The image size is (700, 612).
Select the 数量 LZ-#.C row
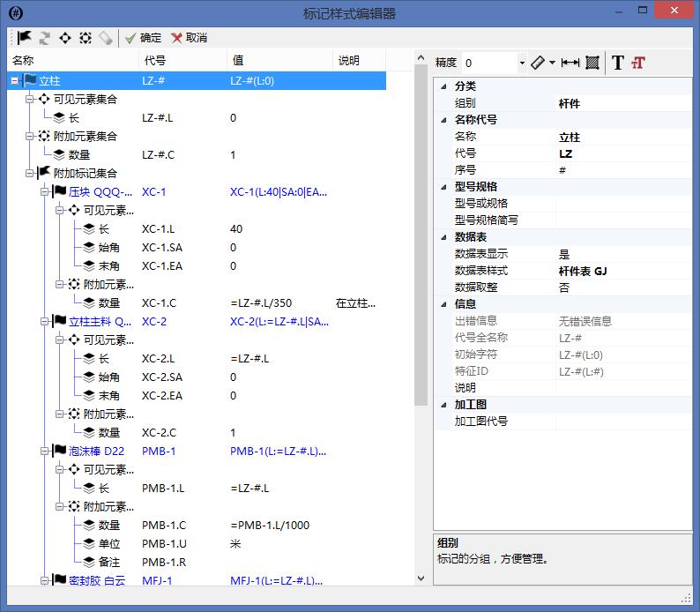pos(197,155)
